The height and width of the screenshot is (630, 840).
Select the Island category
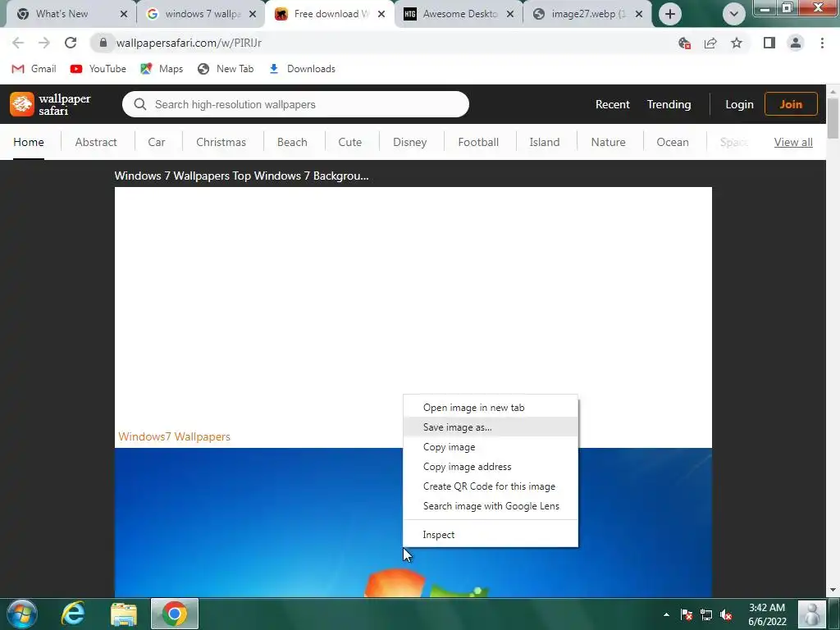tap(545, 142)
